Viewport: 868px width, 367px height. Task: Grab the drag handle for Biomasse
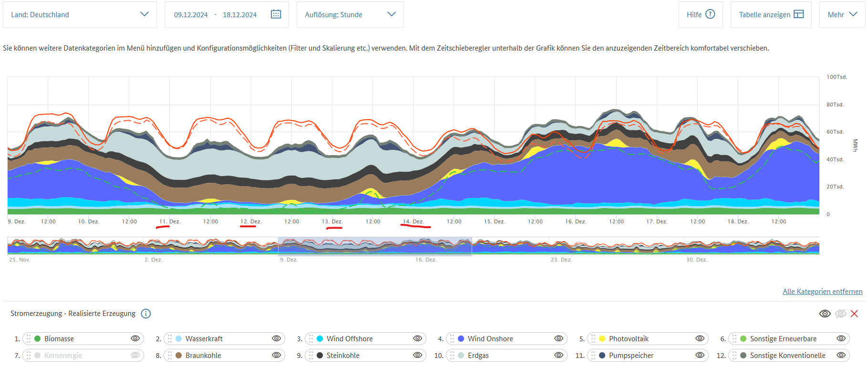pyautogui.click(x=29, y=339)
